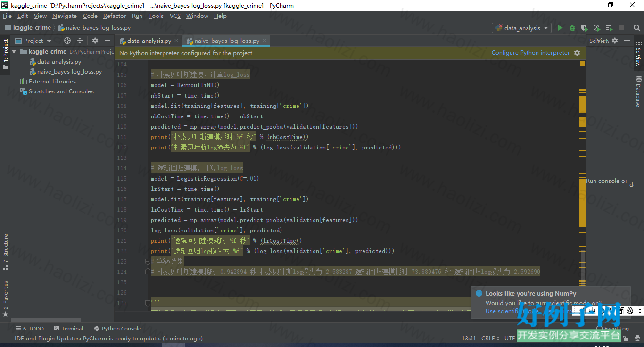Toggle the SciView side tool window

[x=638, y=53]
